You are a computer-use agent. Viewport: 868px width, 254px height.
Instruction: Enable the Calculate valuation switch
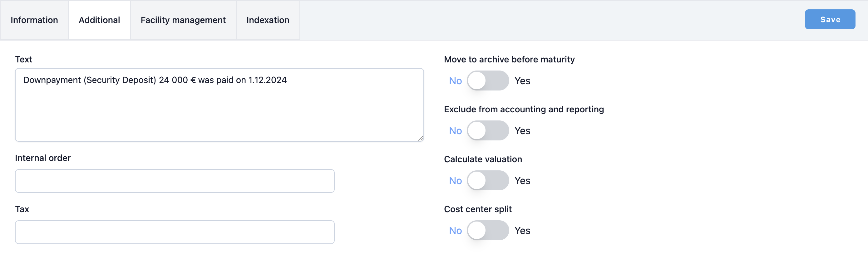tap(487, 181)
